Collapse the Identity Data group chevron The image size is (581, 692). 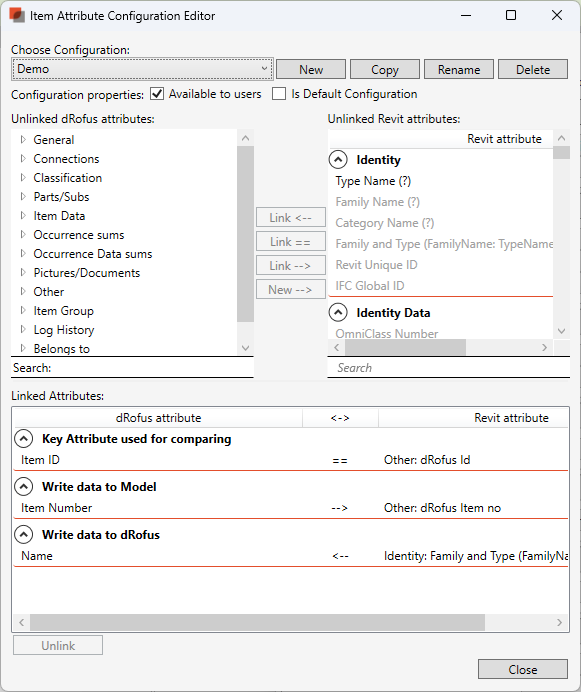[x=338, y=313]
